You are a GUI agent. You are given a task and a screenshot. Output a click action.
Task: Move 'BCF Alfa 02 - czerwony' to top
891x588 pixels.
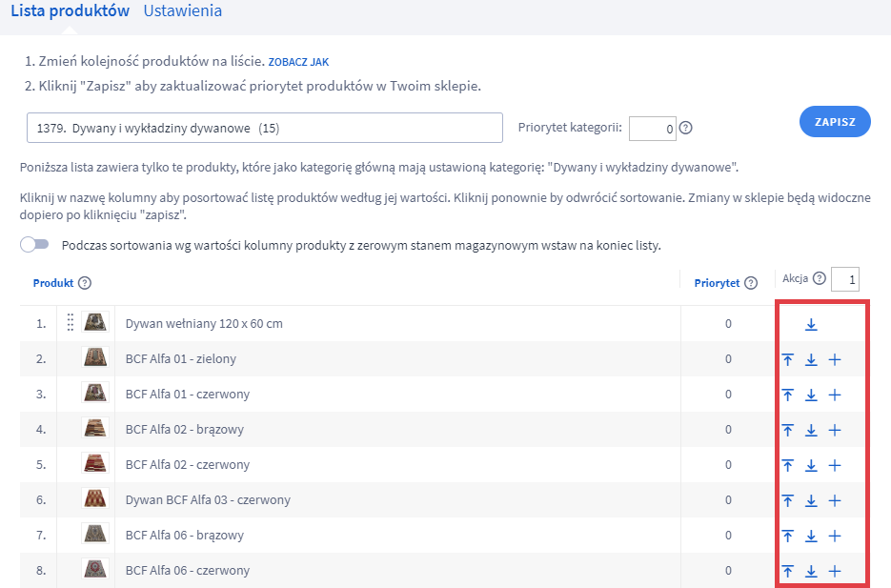[787, 465]
